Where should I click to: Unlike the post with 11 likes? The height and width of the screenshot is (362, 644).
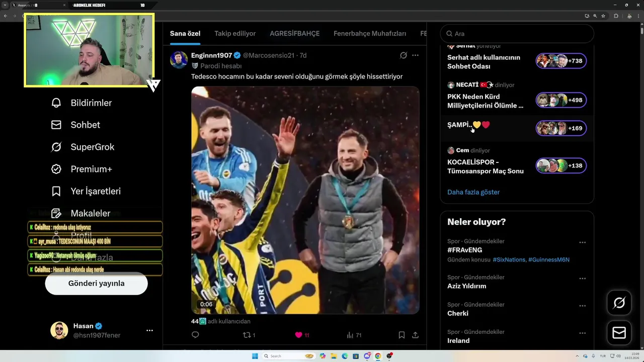click(302, 335)
